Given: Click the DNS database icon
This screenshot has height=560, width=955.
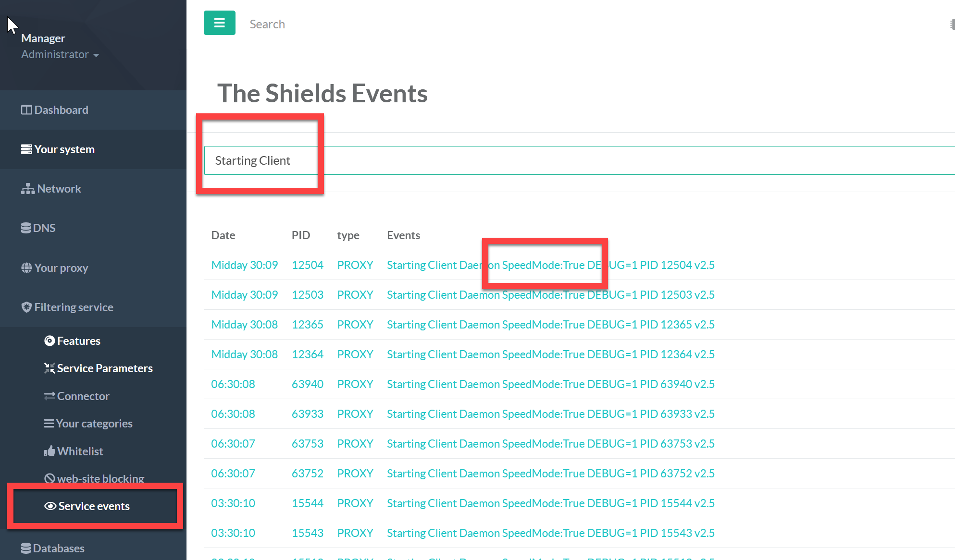Looking at the screenshot, I should coord(26,228).
